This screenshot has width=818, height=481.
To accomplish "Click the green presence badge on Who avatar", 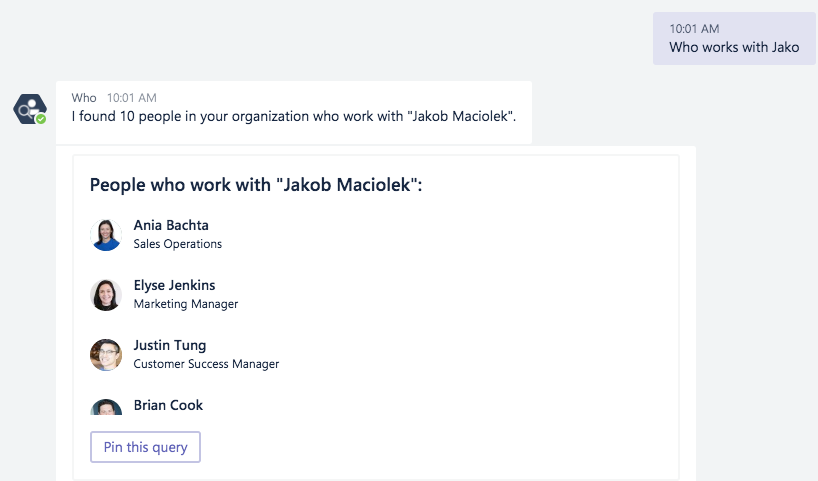I will click(x=41, y=119).
